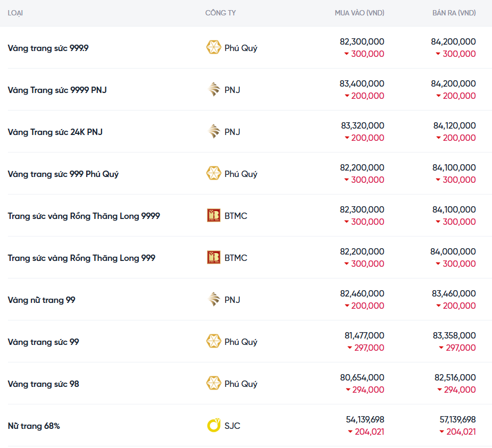Click sell price 57,139,698

point(457,419)
